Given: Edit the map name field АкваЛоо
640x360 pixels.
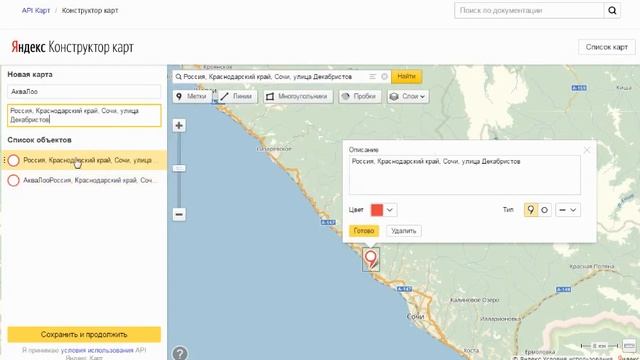Looking at the screenshot, I should pos(84,91).
